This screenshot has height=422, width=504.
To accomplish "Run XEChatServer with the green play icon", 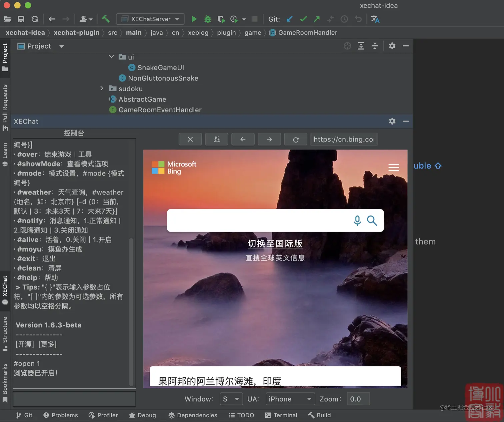I will (x=194, y=19).
